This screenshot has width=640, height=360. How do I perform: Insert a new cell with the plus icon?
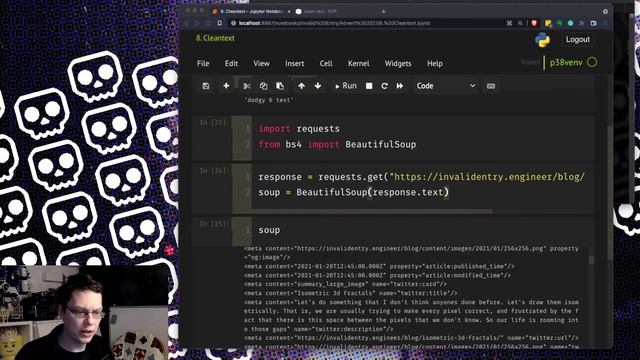[226, 86]
